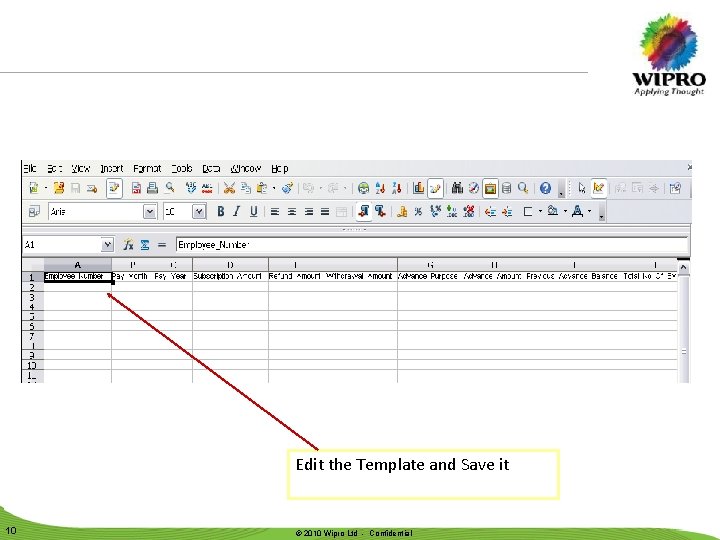Sort Descending with the Z-A icon
The width and height of the screenshot is (720, 540).
[x=397, y=188]
